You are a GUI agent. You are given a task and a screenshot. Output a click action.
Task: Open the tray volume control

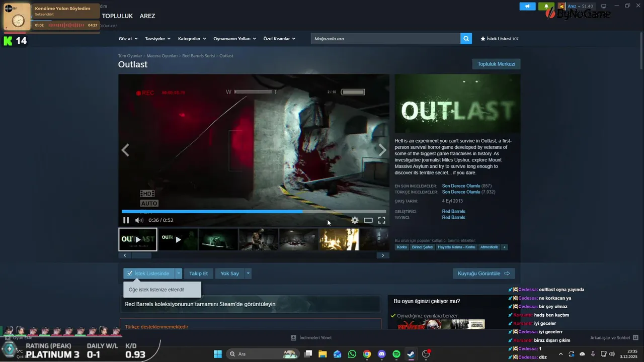pyautogui.click(x=613, y=354)
